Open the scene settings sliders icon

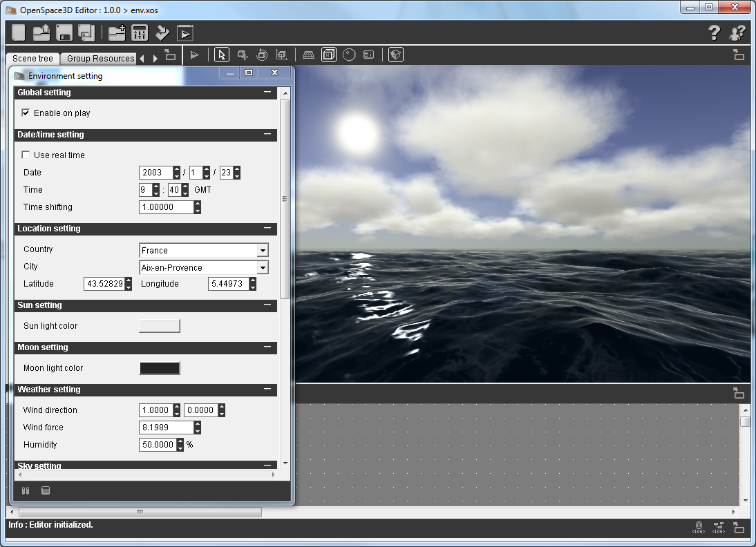pyautogui.click(x=140, y=32)
